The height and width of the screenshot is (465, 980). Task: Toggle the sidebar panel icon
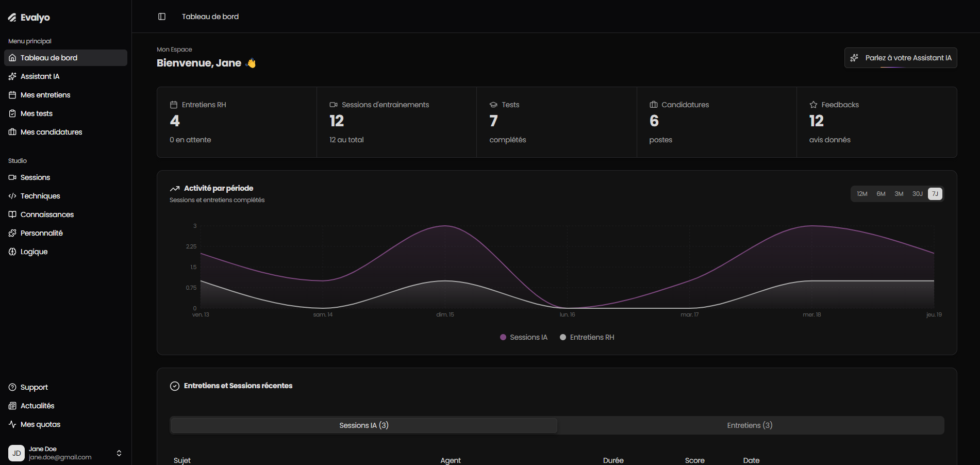161,16
